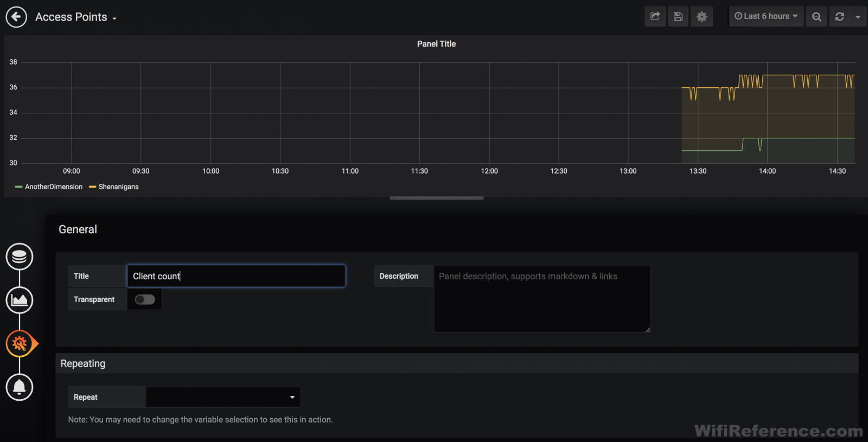Click the Panel Title heading
Viewport: 868px width, 442px height.
click(436, 44)
